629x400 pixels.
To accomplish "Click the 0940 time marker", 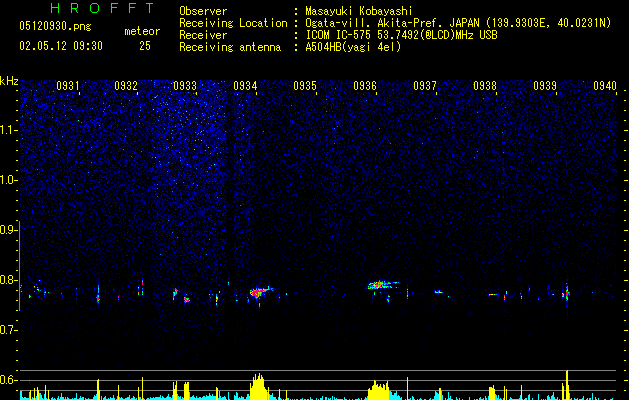I will coord(605,86).
